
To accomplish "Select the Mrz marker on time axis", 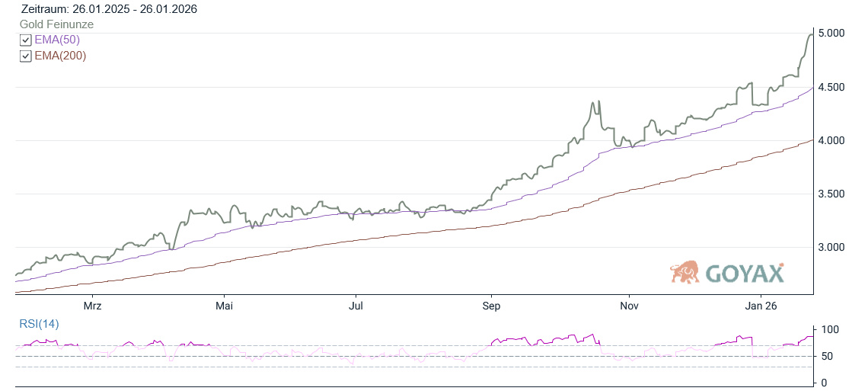I will (92, 306).
